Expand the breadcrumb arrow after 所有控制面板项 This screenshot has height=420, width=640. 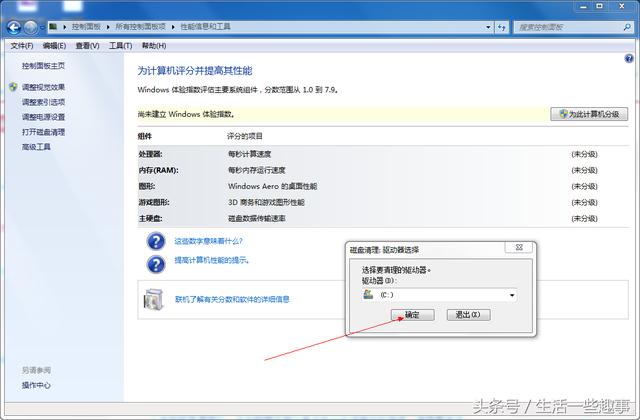click(173, 27)
